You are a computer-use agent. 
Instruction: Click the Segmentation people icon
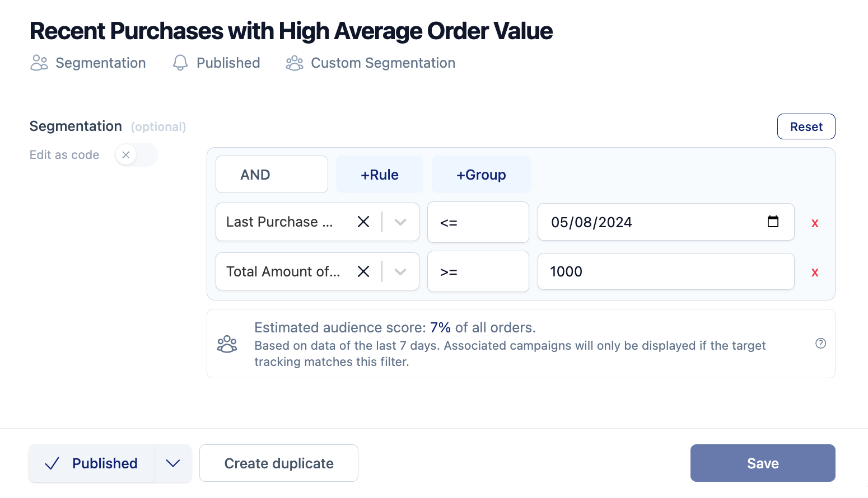(39, 63)
